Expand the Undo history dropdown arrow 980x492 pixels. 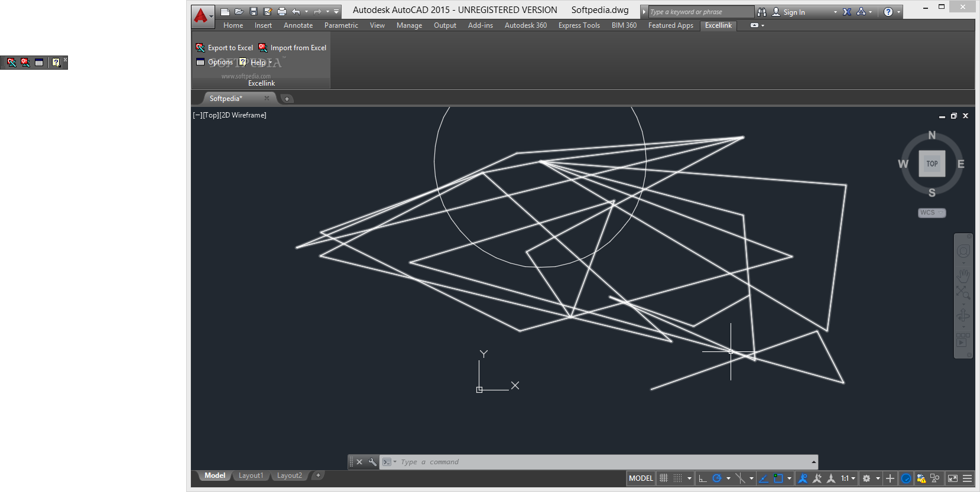pyautogui.click(x=306, y=12)
